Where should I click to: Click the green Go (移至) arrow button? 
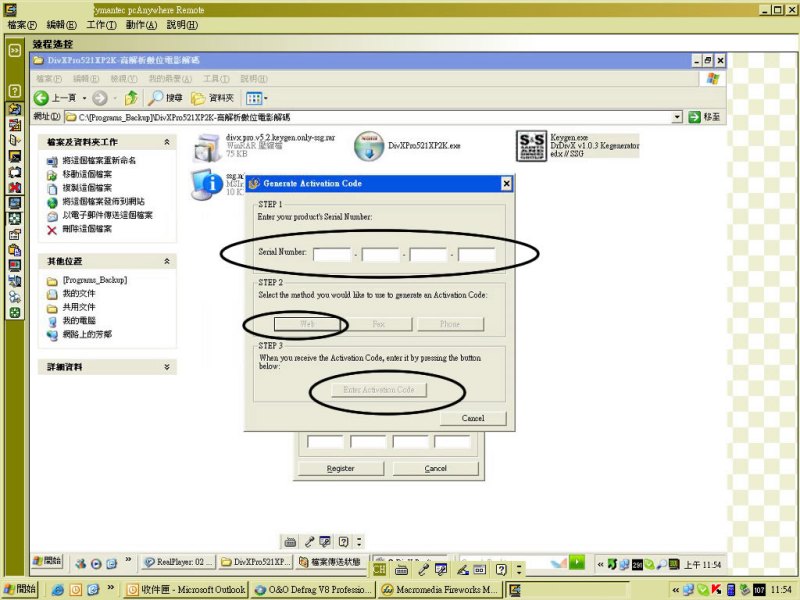(694, 117)
